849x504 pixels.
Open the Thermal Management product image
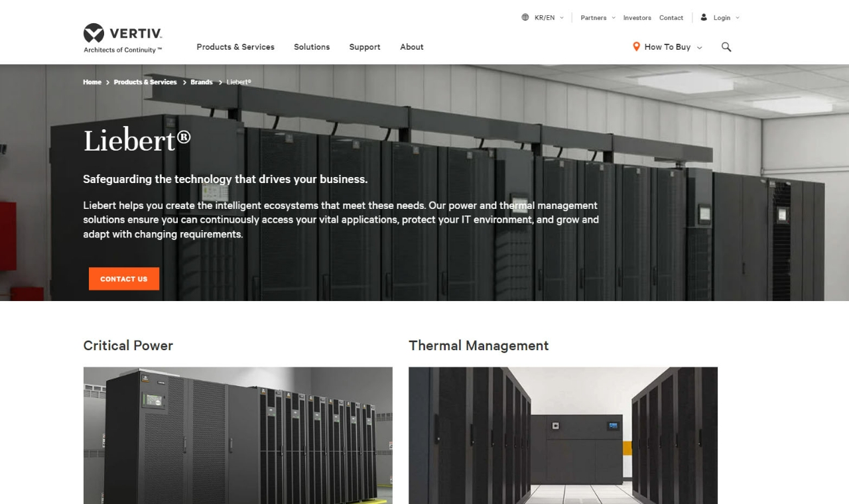pyautogui.click(x=563, y=435)
